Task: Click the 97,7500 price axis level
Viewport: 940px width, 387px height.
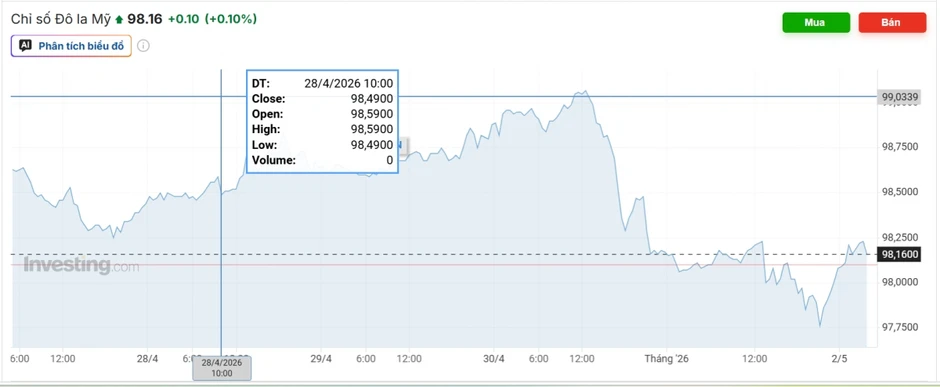Action: pyautogui.click(x=899, y=327)
